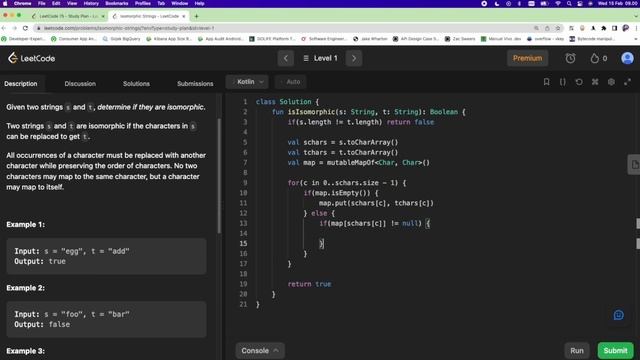
Task: Click the Wi-Fi status icon
Action: [x=558, y=3]
